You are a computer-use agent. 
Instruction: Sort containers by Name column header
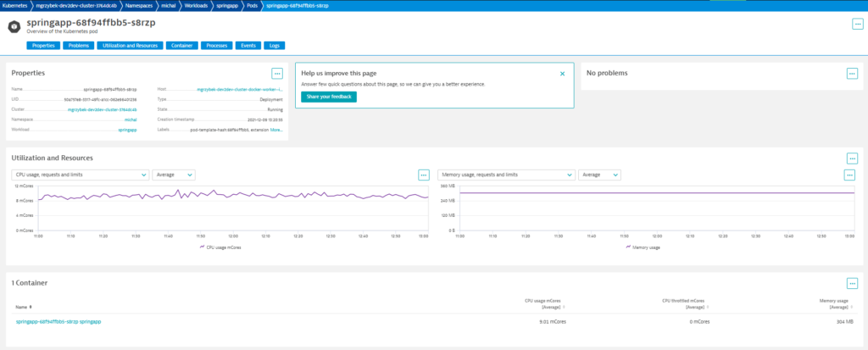tap(23, 306)
